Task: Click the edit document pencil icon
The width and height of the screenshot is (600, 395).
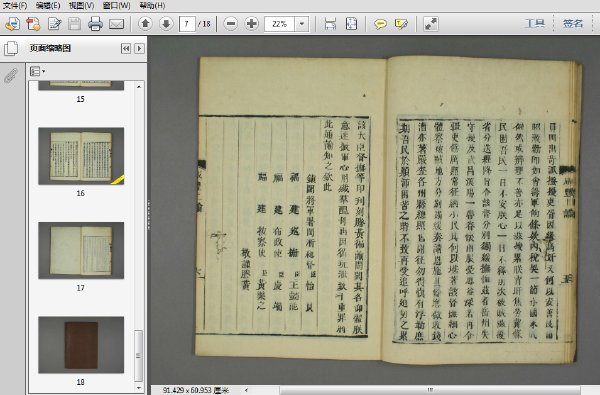Action: (55, 24)
